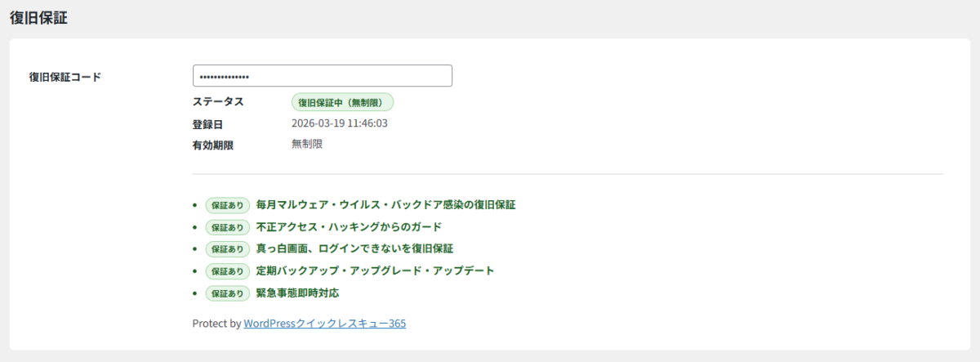Click the 保証あり badge beside 不正アクセス guard
The image size is (980, 362).
228,227
